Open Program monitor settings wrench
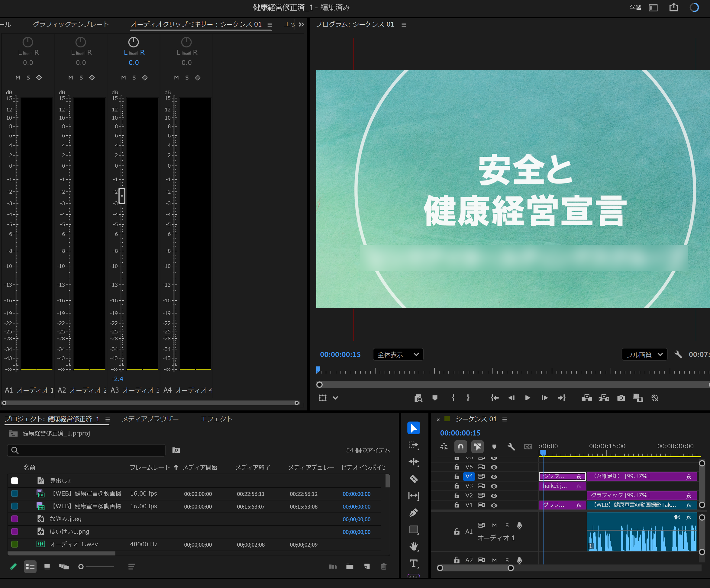This screenshot has width=710, height=588. coord(678,355)
